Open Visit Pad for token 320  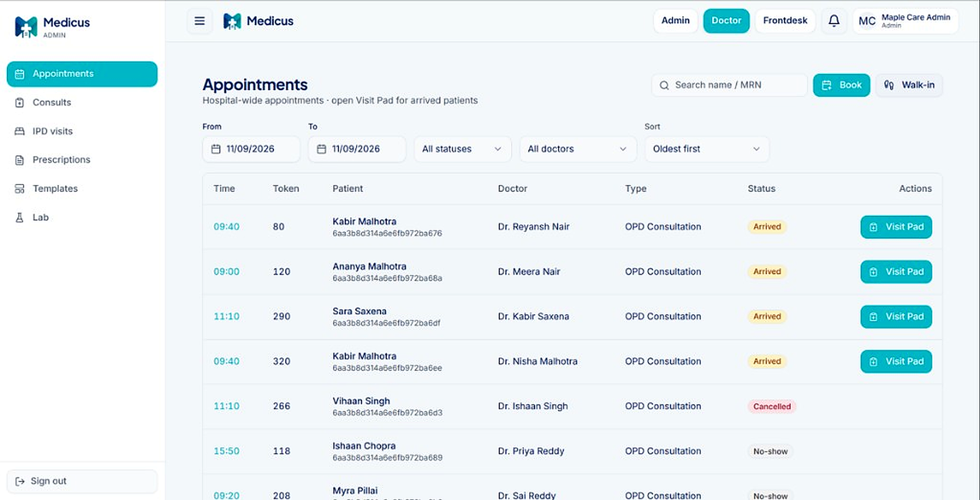click(896, 361)
